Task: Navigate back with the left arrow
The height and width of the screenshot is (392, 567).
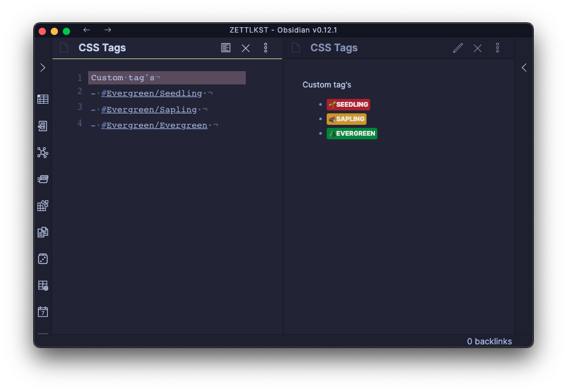Action: pyautogui.click(x=87, y=30)
